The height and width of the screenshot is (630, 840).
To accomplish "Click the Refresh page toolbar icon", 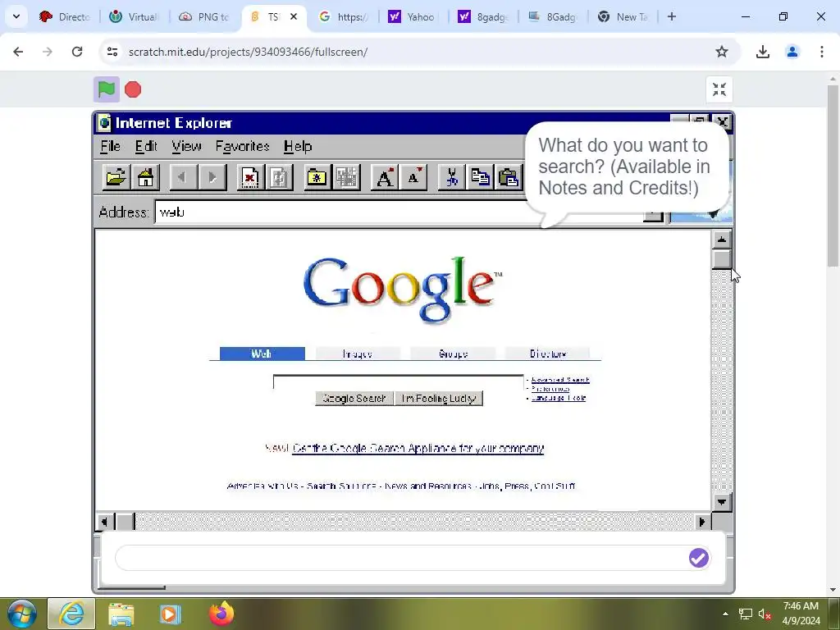I will tap(279, 177).
